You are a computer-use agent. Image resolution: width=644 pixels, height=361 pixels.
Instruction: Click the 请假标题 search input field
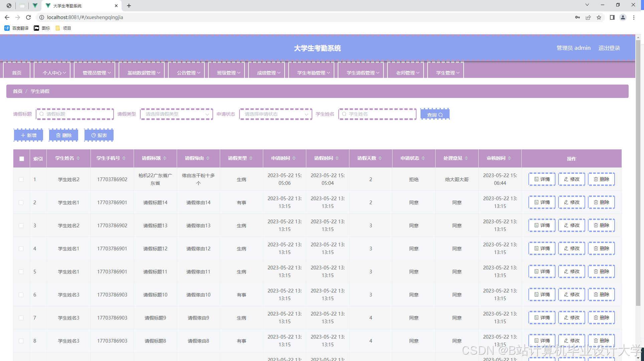[x=75, y=114]
